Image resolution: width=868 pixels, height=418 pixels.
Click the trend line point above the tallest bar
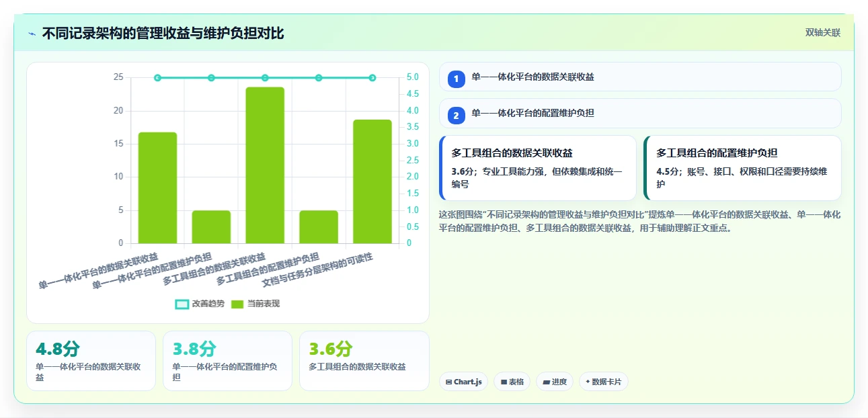pos(265,78)
